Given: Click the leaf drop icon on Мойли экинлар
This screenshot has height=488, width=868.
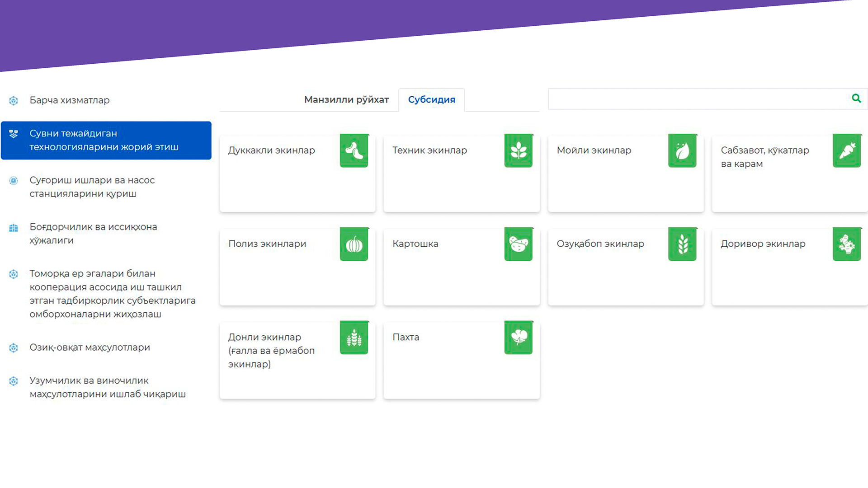Looking at the screenshot, I should click(x=683, y=151).
